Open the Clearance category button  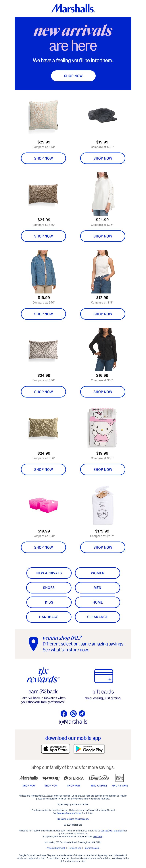coord(98,617)
